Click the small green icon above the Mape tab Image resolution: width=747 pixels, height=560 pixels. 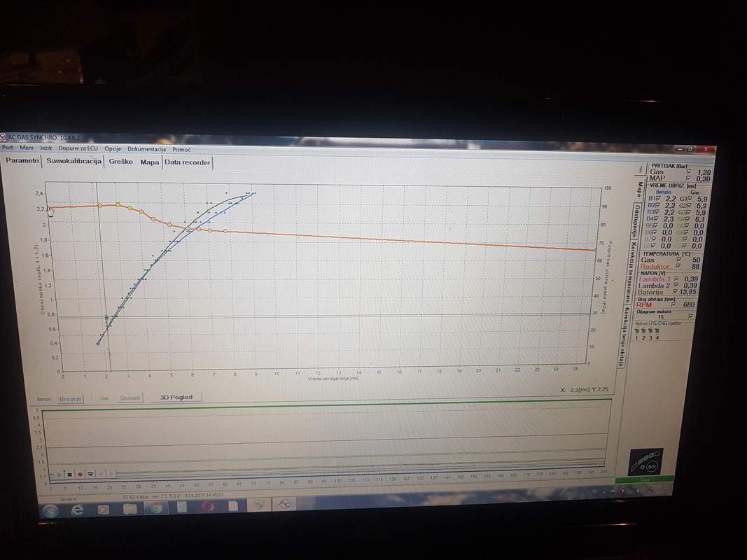pos(641,169)
